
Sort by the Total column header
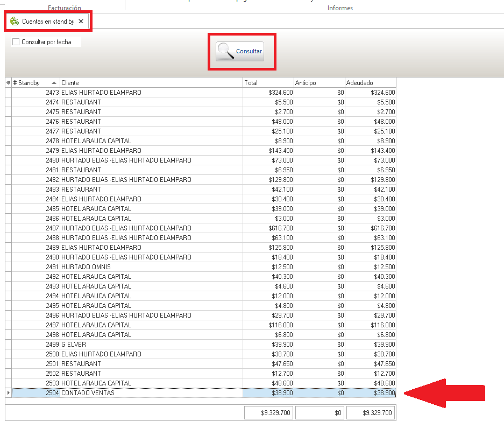pos(267,83)
